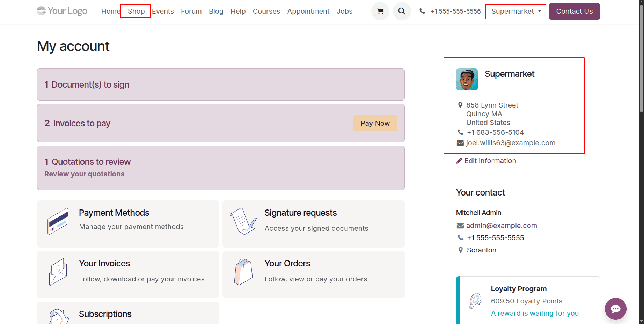This screenshot has width=644, height=324.
Task: Click A reward is waiting for you
Action: click(x=535, y=313)
